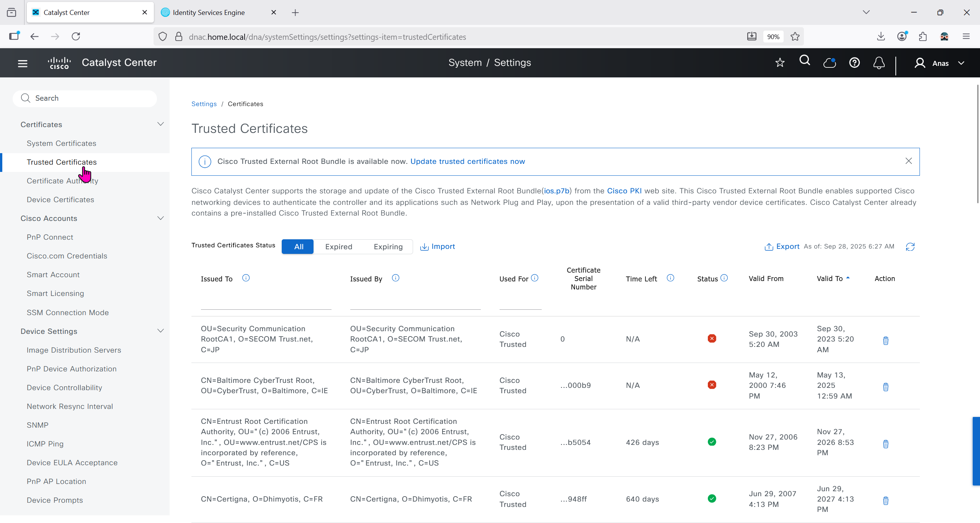Open the hamburger navigation menu
This screenshot has height=523, width=980.
click(23, 63)
